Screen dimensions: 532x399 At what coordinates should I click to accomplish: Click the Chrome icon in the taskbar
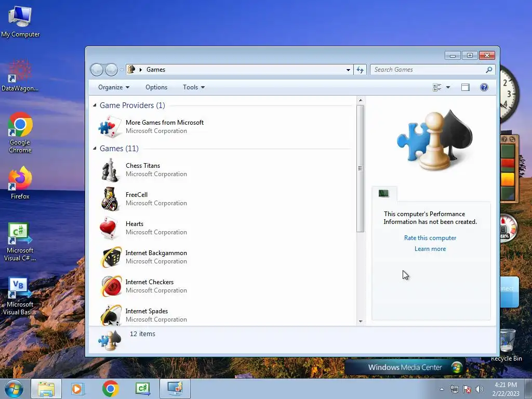110,389
